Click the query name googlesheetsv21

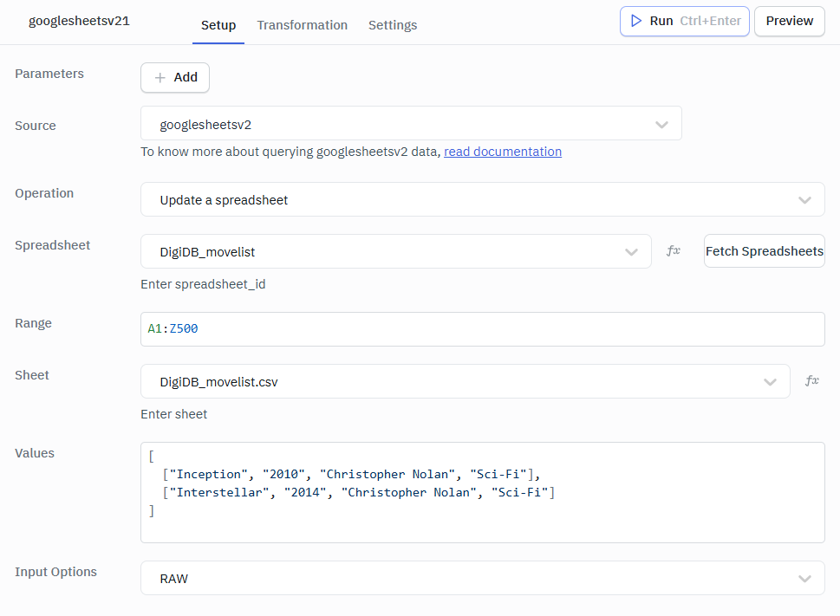[79, 21]
